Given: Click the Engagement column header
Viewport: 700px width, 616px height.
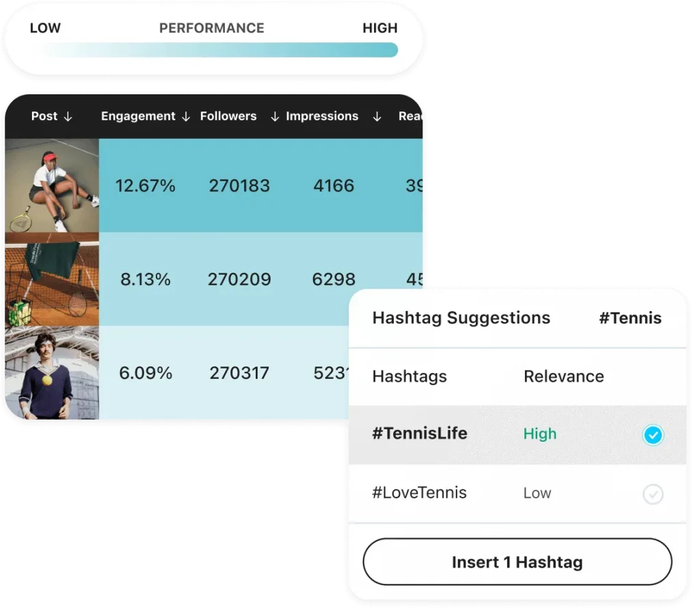Looking at the screenshot, I should pyautogui.click(x=138, y=116).
